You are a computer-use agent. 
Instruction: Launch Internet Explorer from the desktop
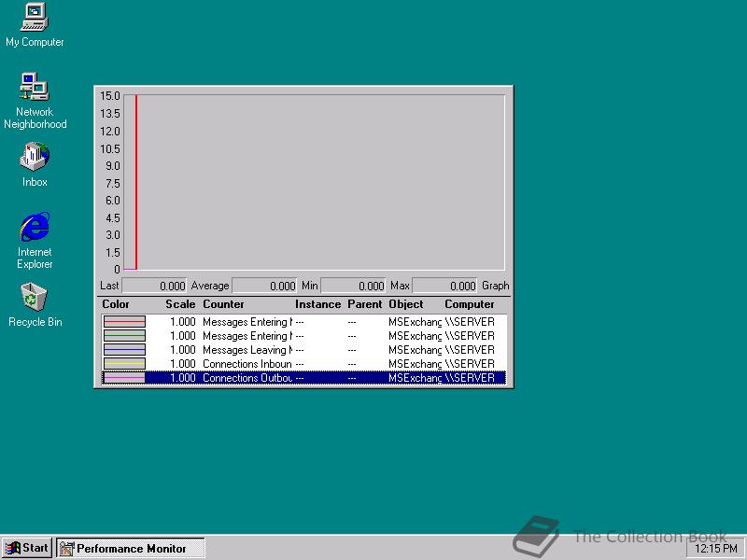click(35, 241)
